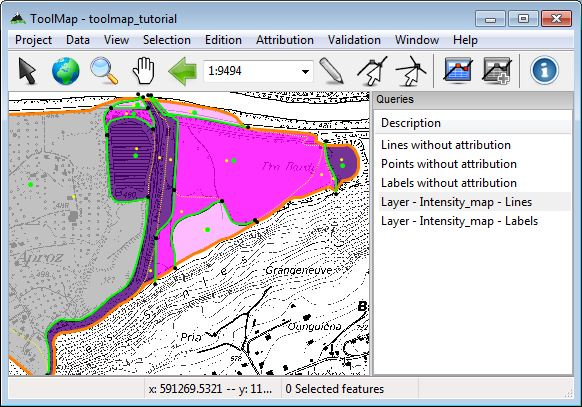
Task: Choose the hand pan tool
Action: pyautogui.click(x=143, y=70)
